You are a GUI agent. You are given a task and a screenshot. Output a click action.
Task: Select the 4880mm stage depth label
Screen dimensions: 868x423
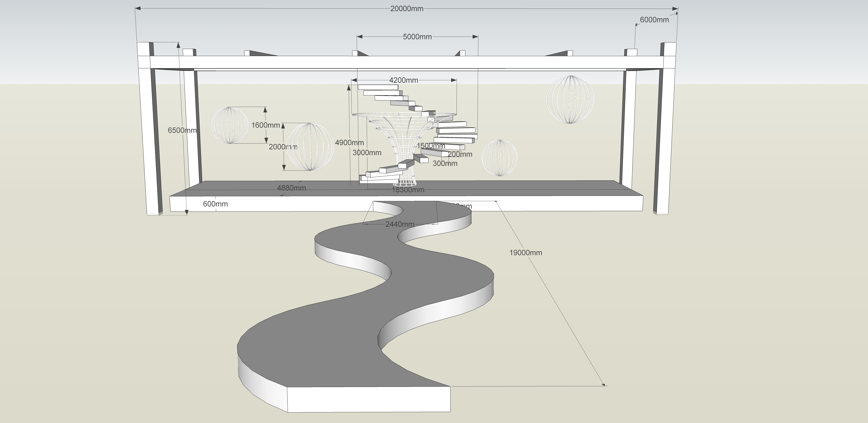(x=291, y=188)
